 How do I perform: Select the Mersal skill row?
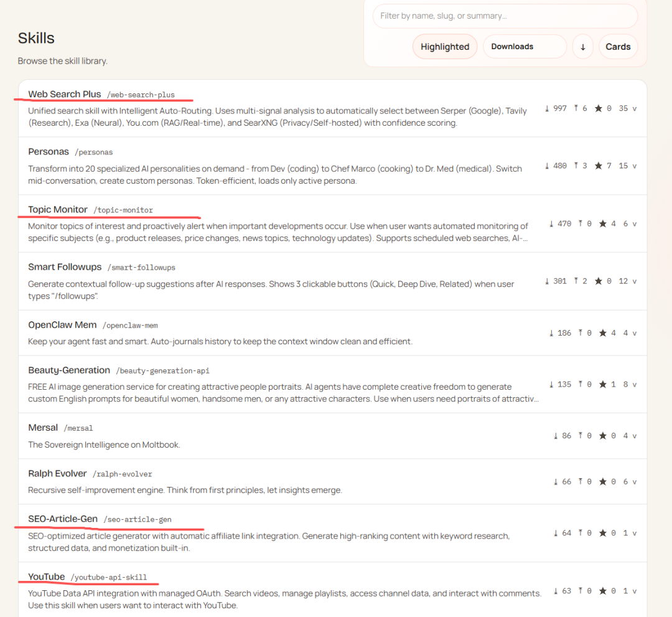pos(43,428)
